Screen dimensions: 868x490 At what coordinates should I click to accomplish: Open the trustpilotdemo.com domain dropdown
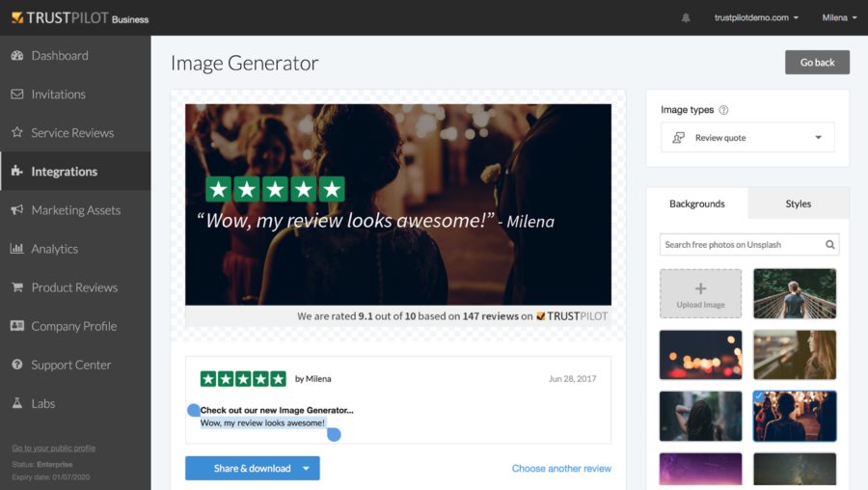[x=756, y=17]
